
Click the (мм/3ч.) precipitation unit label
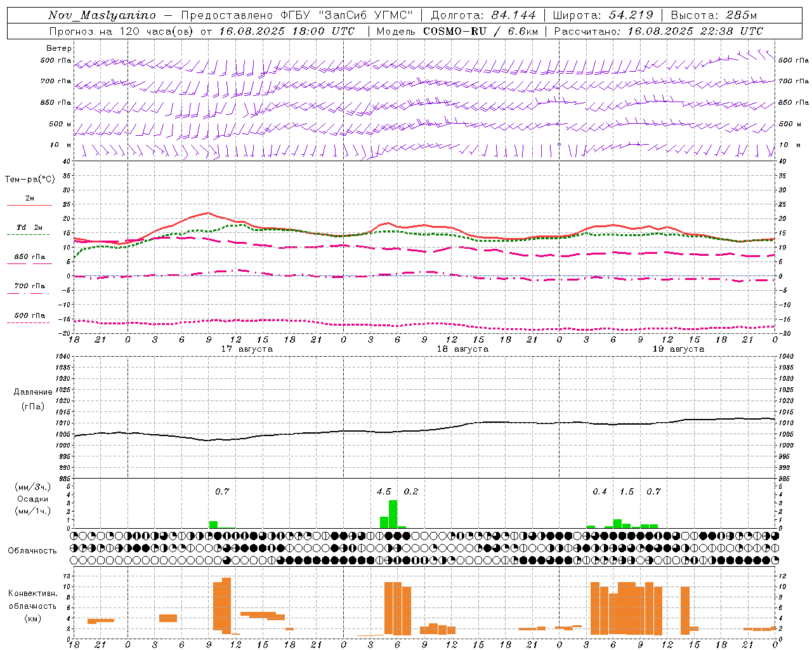[x=33, y=487]
